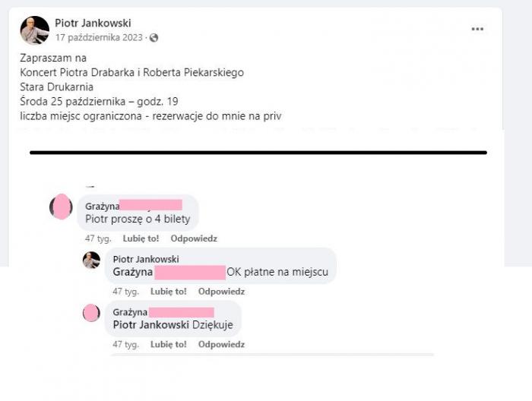Like the 'OK płatne na miejscu' reply
Screen dimensions: 532x401
click(169, 292)
